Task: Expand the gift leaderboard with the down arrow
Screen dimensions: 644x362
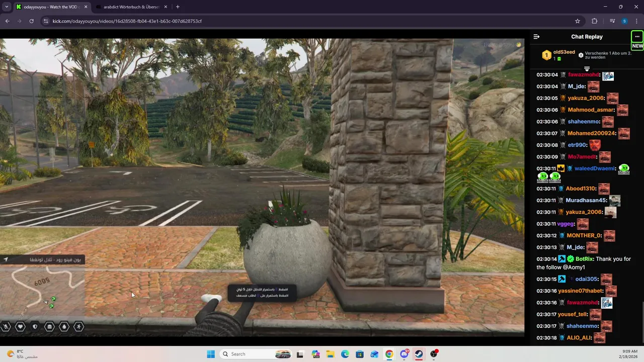Action: tap(587, 68)
